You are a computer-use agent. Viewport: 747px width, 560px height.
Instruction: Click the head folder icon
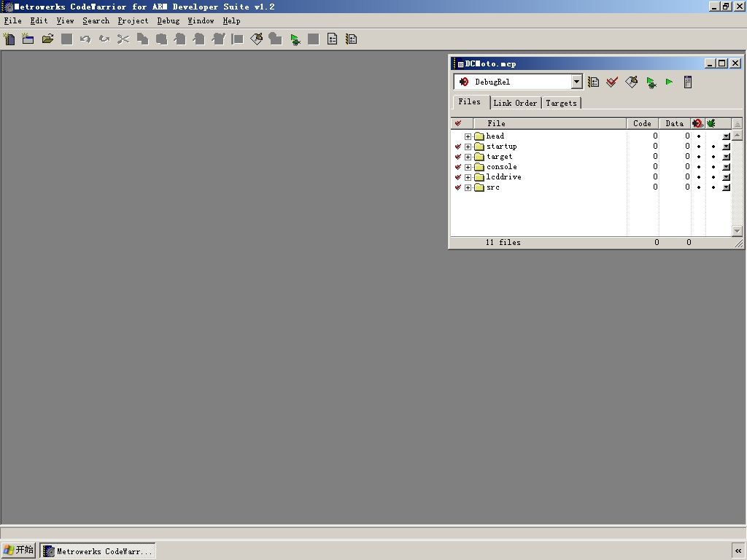click(479, 136)
